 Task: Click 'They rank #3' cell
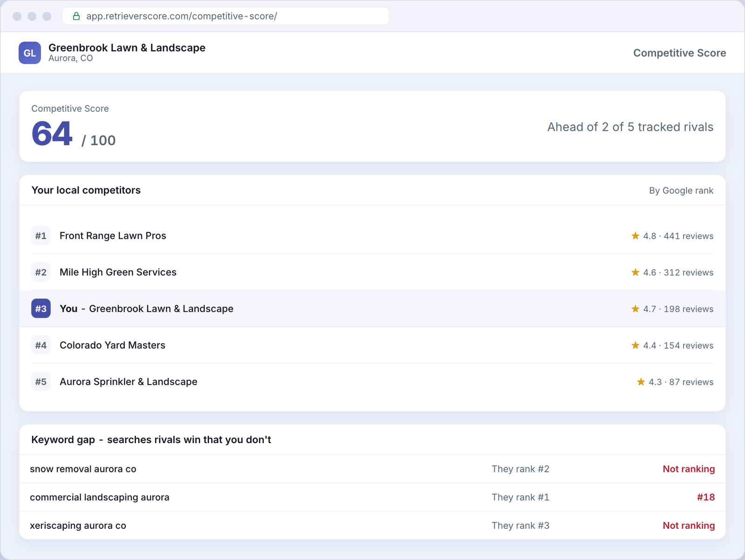point(521,526)
